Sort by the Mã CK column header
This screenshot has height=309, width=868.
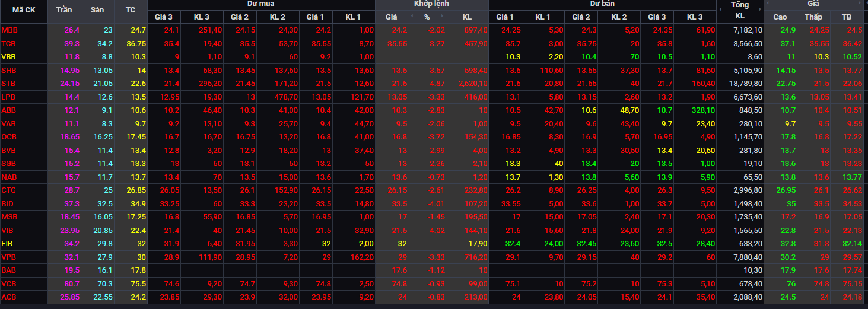tap(23, 10)
